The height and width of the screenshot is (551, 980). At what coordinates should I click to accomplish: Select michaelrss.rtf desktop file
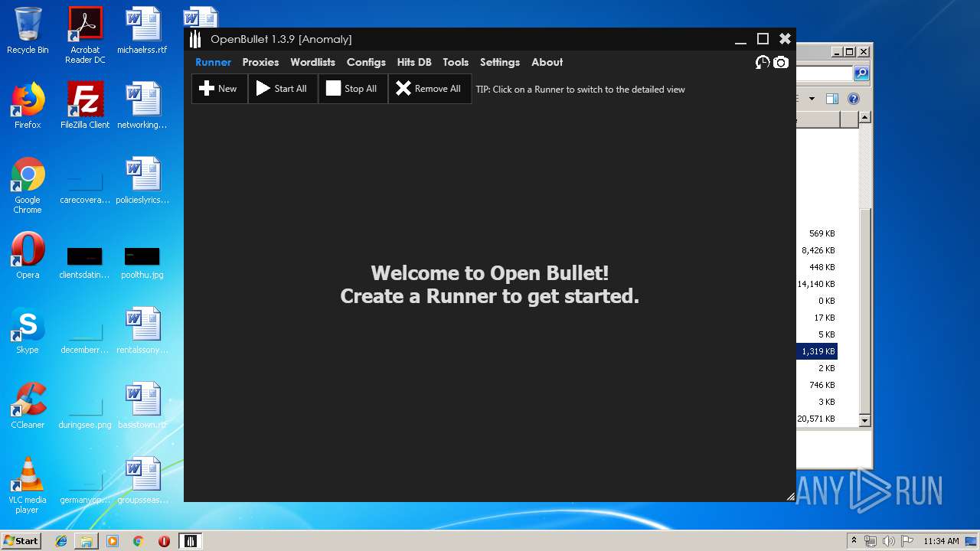(x=142, y=31)
